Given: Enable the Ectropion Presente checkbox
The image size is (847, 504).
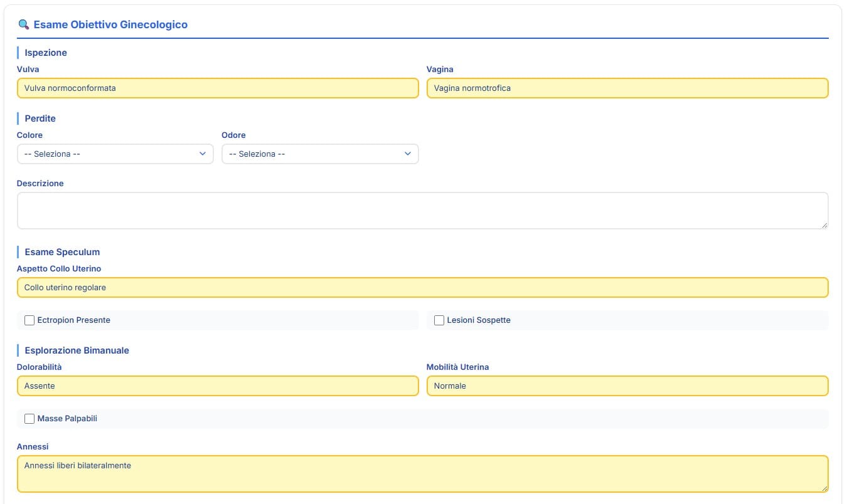Looking at the screenshot, I should click(x=29, y=320).
